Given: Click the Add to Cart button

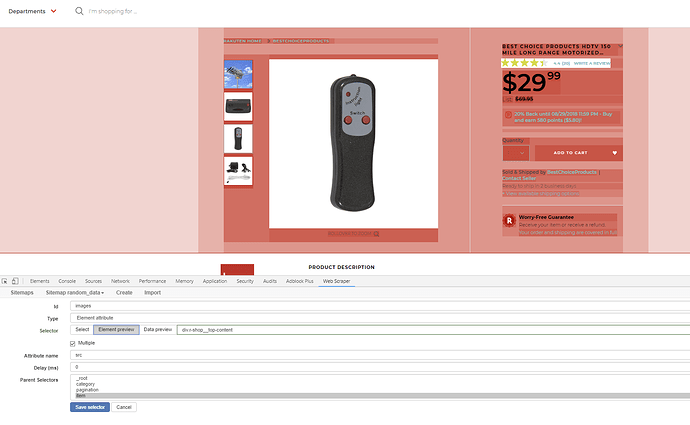Looking at the screenshot, I should point(570,153).
